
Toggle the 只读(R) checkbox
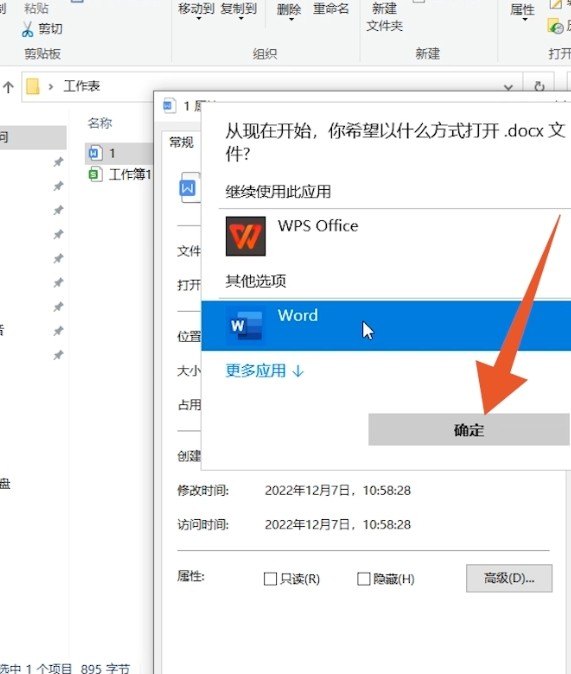click(x=270, y=579)
